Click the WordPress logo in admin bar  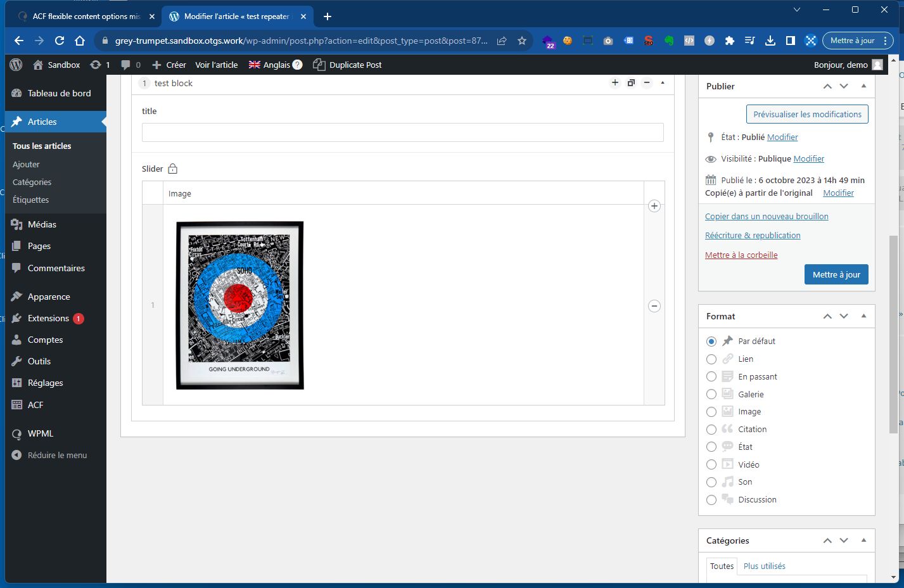pyautogui.click(x=16, y=65)
